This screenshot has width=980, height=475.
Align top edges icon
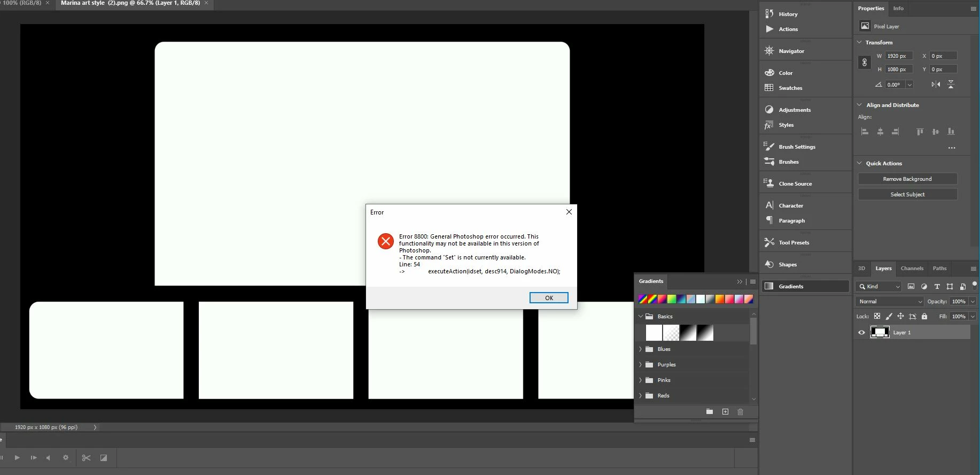point(920,132)
